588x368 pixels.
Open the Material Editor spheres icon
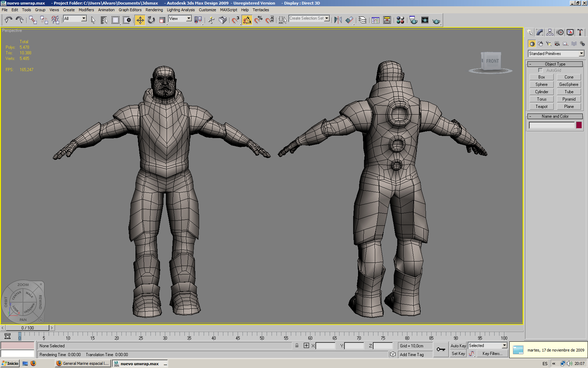[x=400, y=20]
